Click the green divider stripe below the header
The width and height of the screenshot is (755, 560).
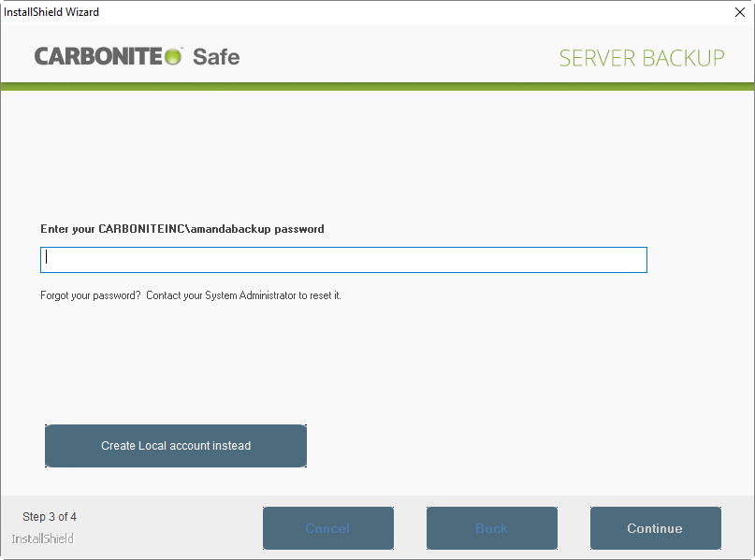377,86
